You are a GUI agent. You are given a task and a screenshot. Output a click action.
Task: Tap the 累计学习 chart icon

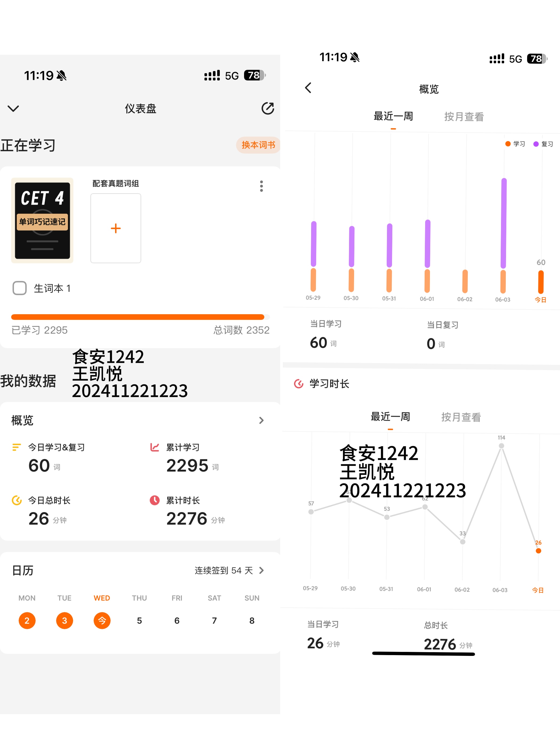point(155,448)
